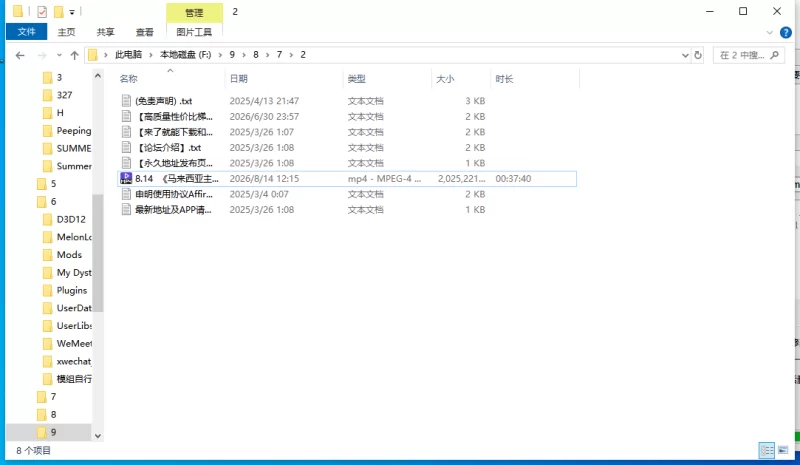The height and width of the screenshot is (465, 800).
Task: Expand breadcrumb chevron after 此电脑
Action: pos(151,55)
